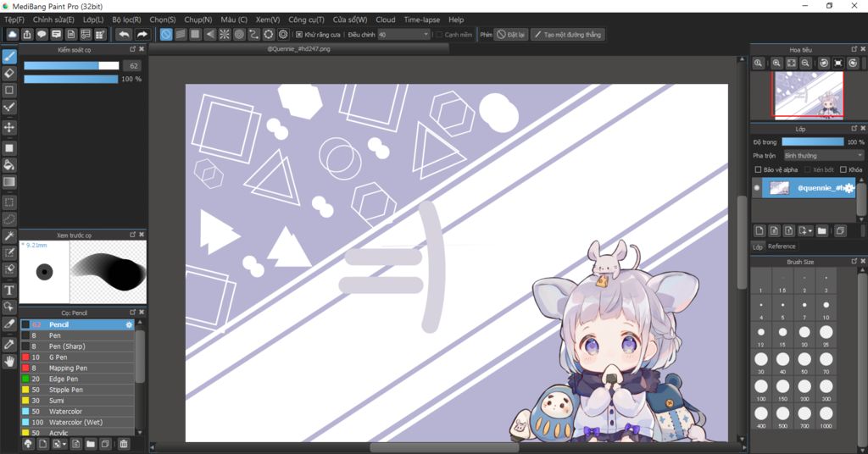This screenshot has height=454, width=868.
Task: Select the Magic Wand tool
Action: (9, 236)
